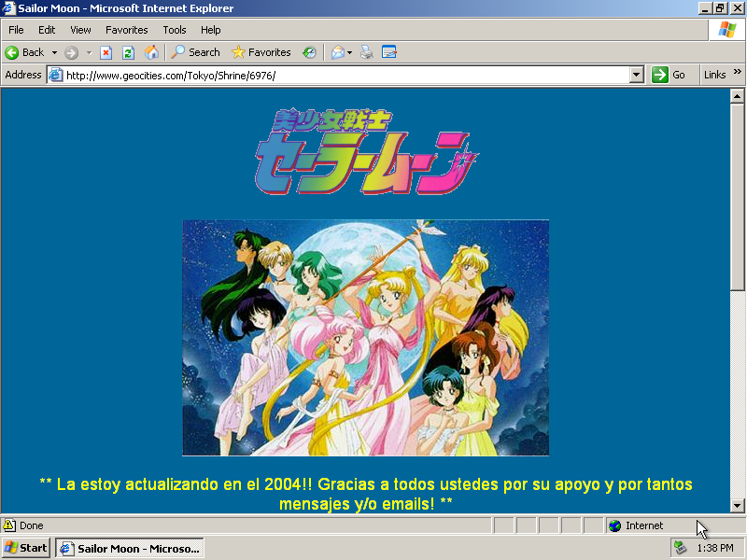Click the network tray icon
The image size is (747, 560).
(x=681, y=548)
